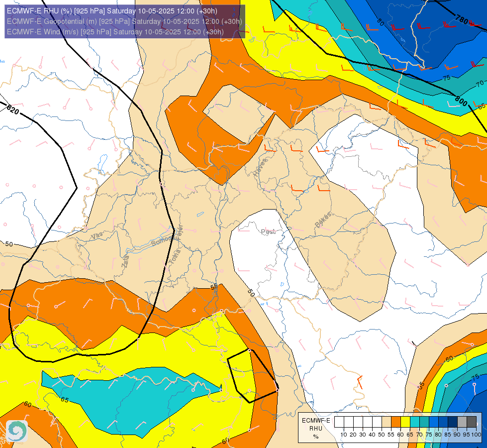The width and height of the screenshot is (487, 448).
Task: Select the ECMWF-E Geopotential (m) title line
Action: [x=124, y=21]
